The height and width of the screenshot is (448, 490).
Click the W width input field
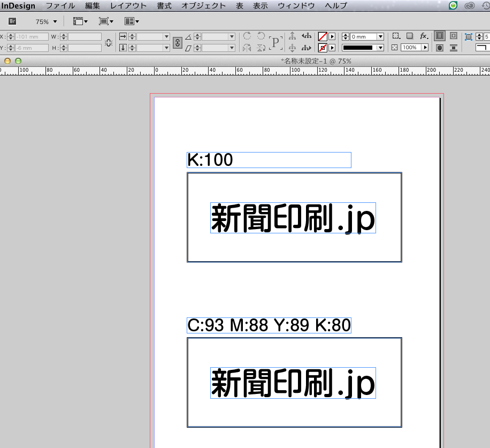pos(85,36)
